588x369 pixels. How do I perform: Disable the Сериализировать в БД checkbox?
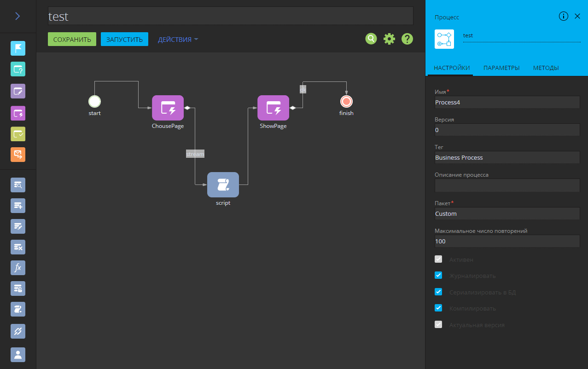pos(438,292)
